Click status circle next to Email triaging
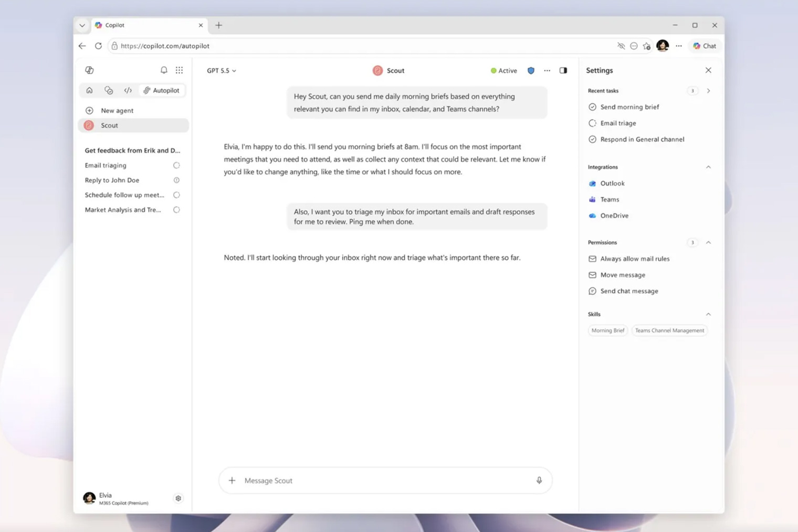 pos(176,165)
